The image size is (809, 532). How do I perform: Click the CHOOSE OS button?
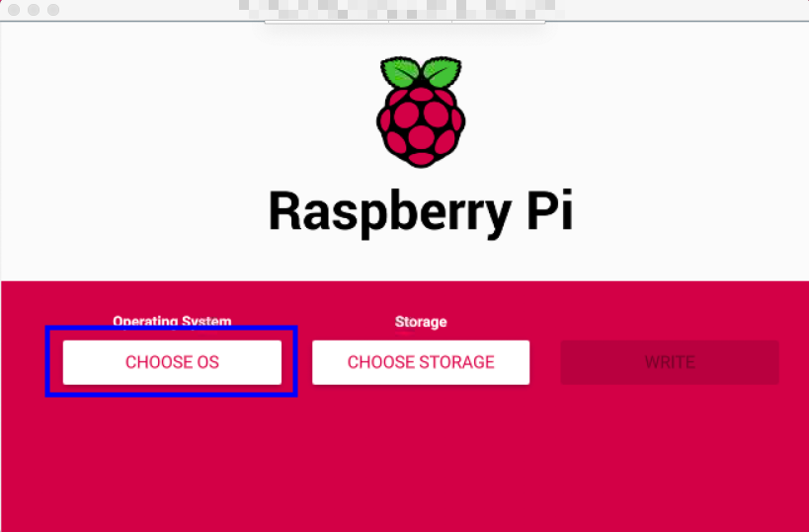click(x=172, y=362)
